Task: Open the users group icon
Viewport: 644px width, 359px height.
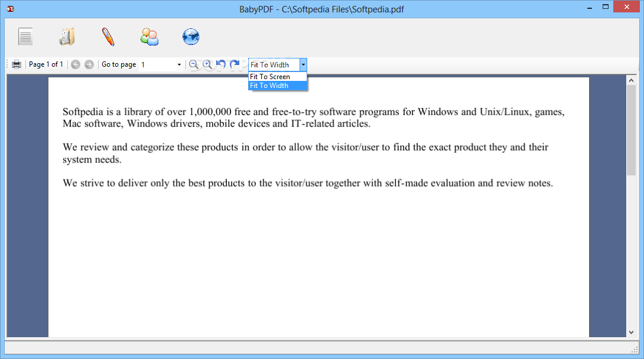Action: (x=149, y=37)
